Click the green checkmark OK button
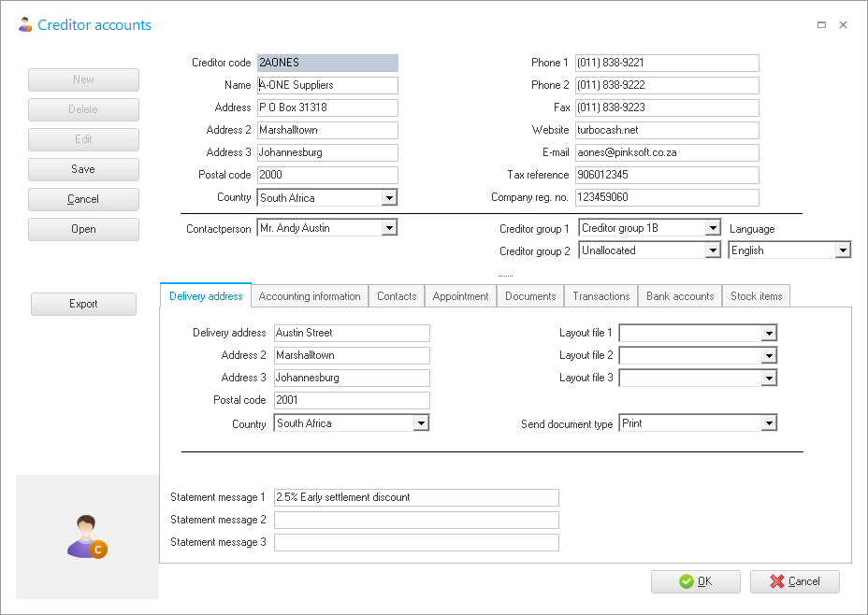 point(695,581)
